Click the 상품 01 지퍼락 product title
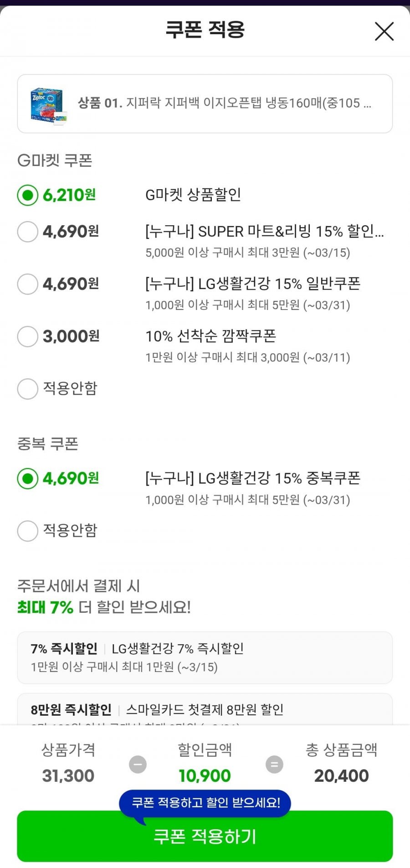Viewport: 410px width, 868px height. [x=224, y=103]
